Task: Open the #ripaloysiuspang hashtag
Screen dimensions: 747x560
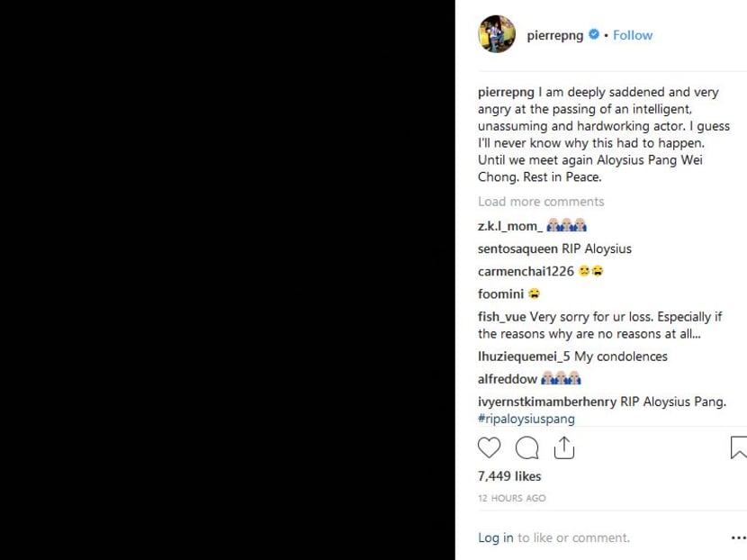Action: point(526,419)
